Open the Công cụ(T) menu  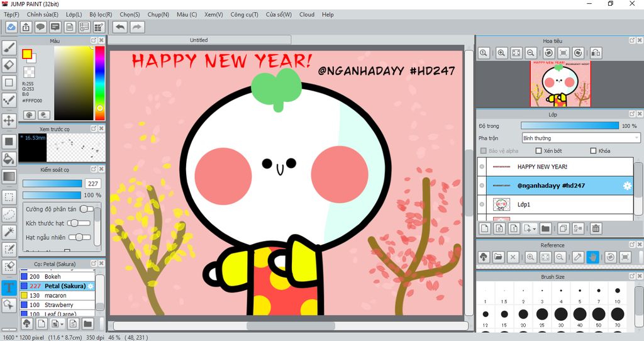(245, 14)
